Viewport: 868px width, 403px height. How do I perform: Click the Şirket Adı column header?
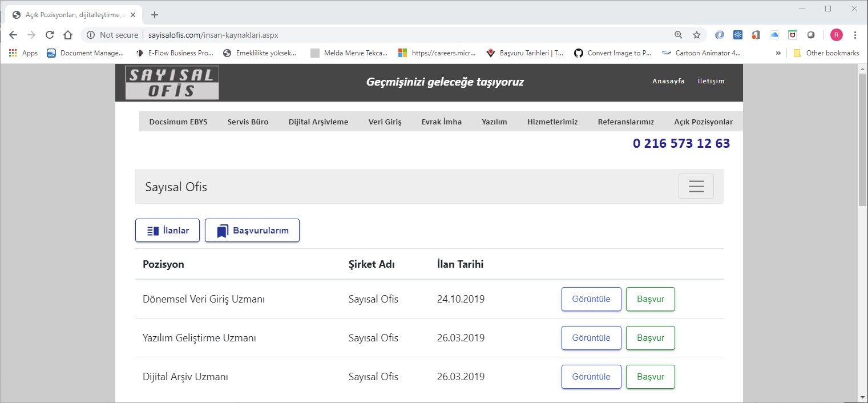(x=372, y=264)
